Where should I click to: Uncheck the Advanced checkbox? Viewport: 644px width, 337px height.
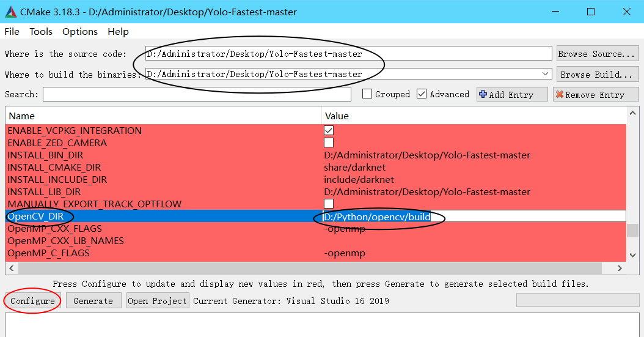click(422, 94)
